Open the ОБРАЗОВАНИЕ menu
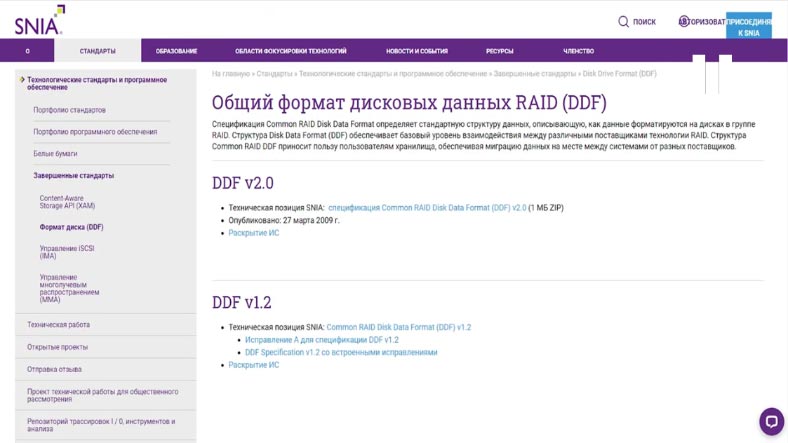 coord(176,51)
